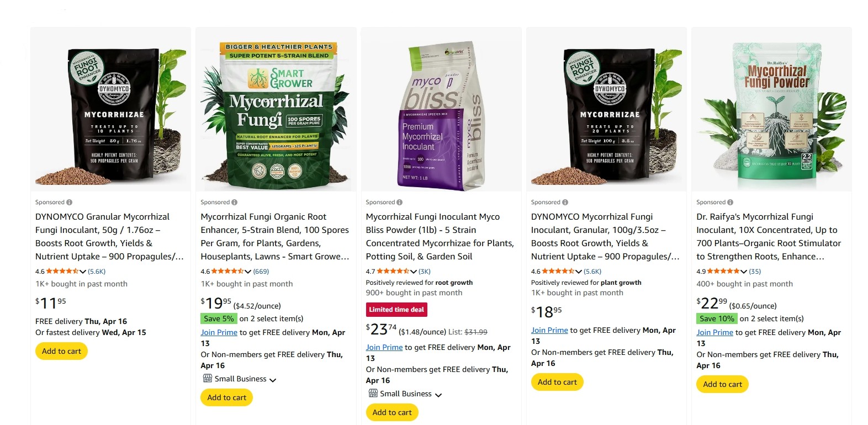This screenshot has height=425, width=868.
Task: Click Sponsored info icon on DYNOMYCO 50g listing
Action: click(69, 203)
